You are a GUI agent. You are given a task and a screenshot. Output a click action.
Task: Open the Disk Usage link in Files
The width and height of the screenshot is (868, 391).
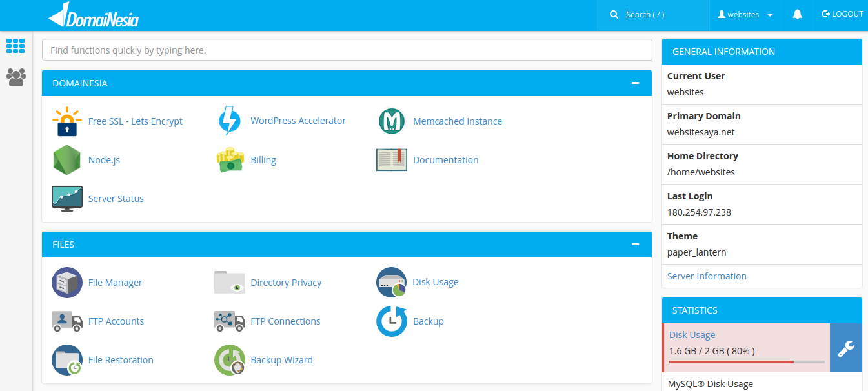click(436, 282)
